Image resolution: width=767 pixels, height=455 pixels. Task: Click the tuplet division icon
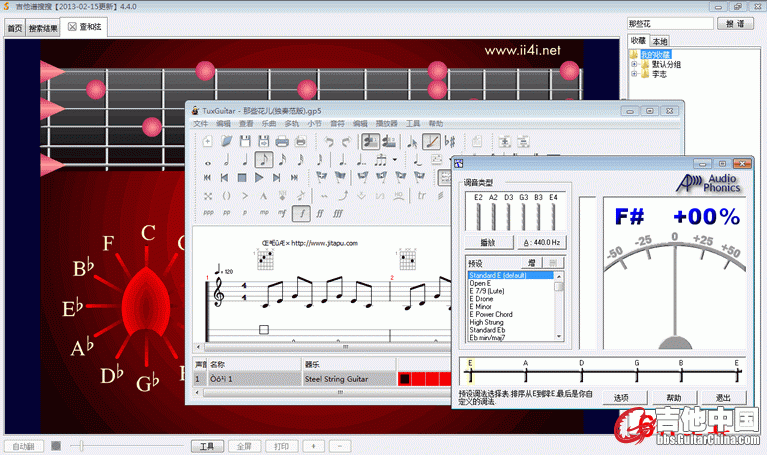[380, 160]
